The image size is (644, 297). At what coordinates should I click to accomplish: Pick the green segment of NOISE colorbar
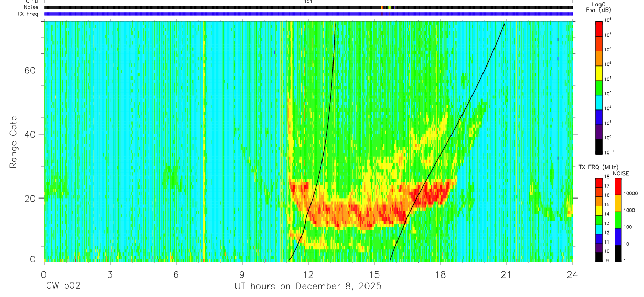click(618, 220)
